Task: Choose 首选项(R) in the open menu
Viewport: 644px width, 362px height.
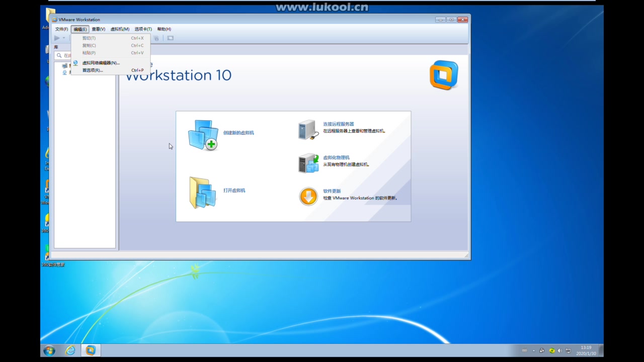Action: click(92, 70)
